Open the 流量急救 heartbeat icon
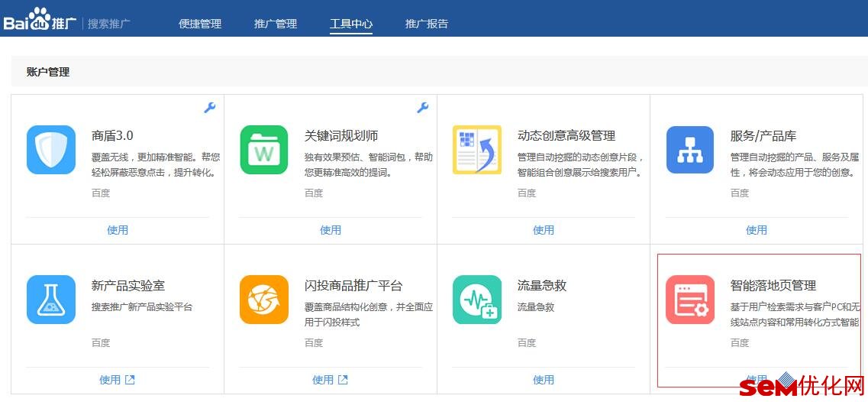The height and width of the screenshot is (402, 868). pos(477,300)
